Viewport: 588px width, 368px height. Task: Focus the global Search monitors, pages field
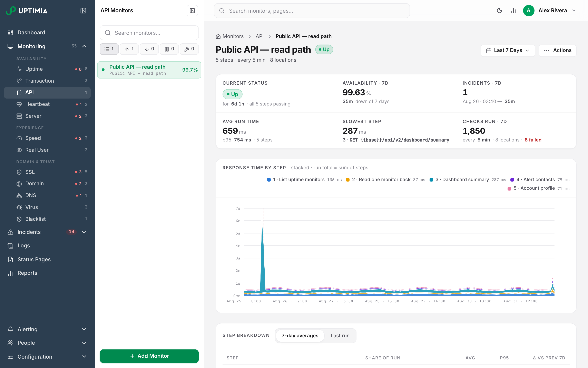312,11
